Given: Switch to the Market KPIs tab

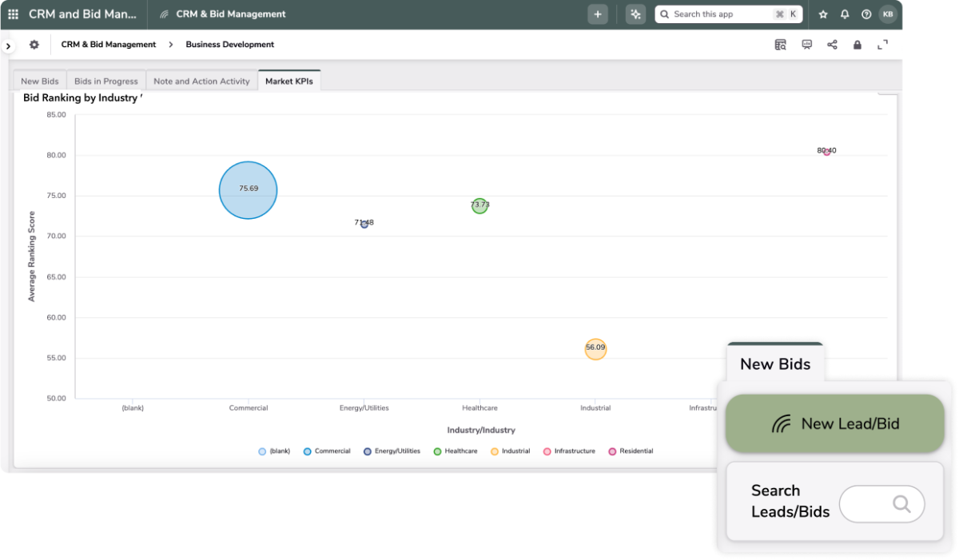Looking at the screenshot, I should 289,80.
